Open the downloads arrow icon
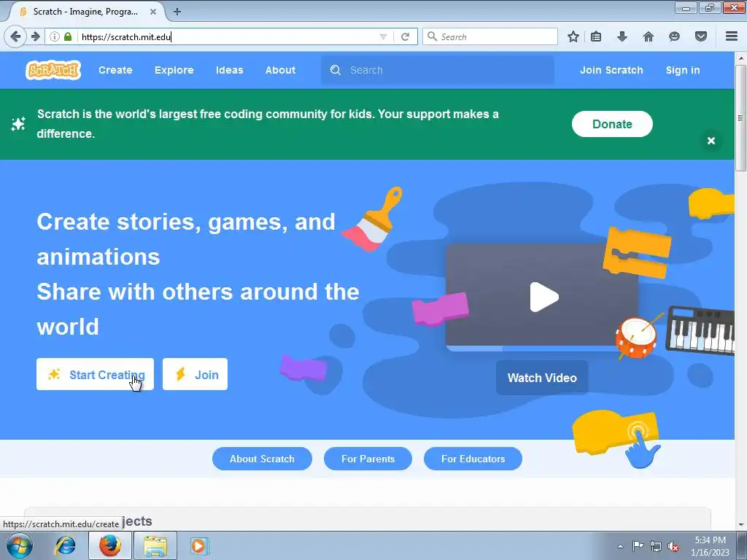 point(622,36)
